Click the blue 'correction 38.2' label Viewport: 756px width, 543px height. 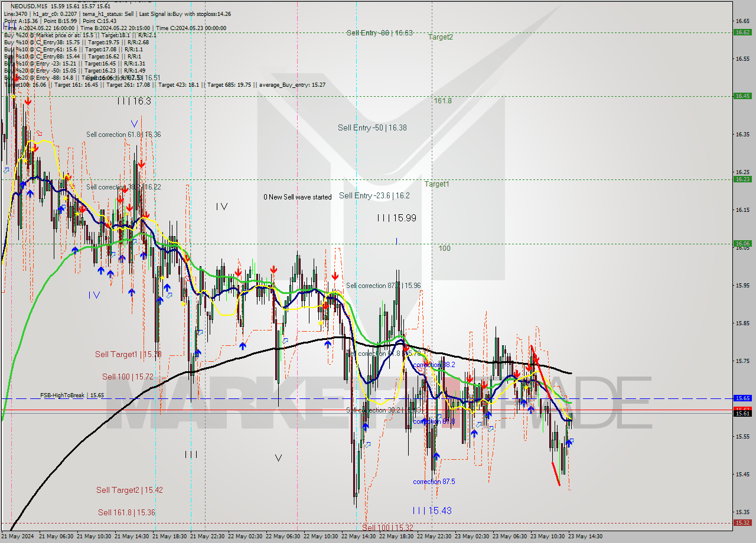tap(434, 365)
